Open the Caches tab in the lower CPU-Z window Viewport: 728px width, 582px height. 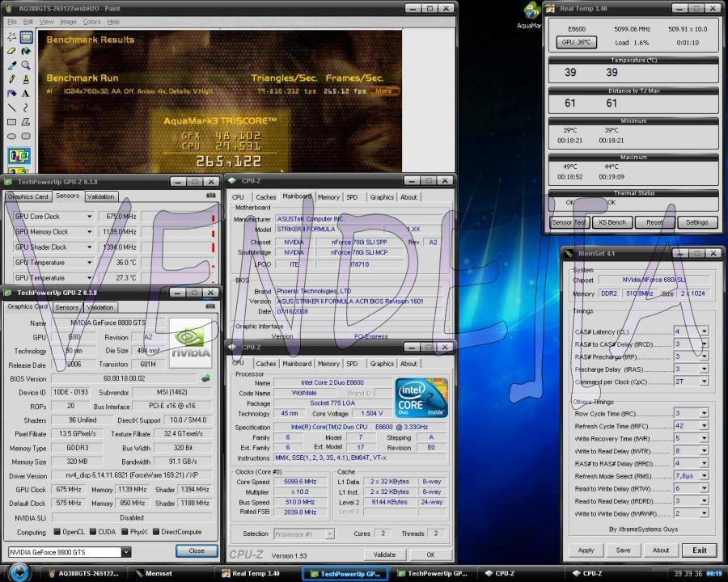coord(266,364)
